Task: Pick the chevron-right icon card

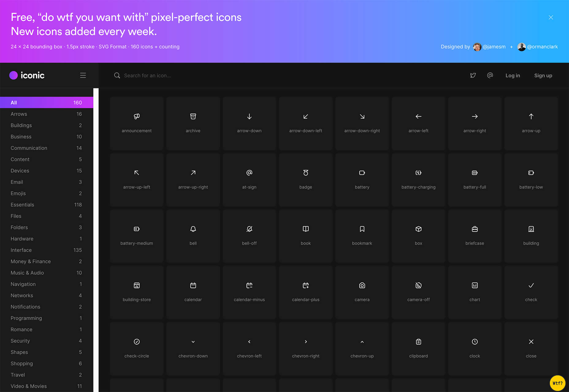Action: pos(306,349)
